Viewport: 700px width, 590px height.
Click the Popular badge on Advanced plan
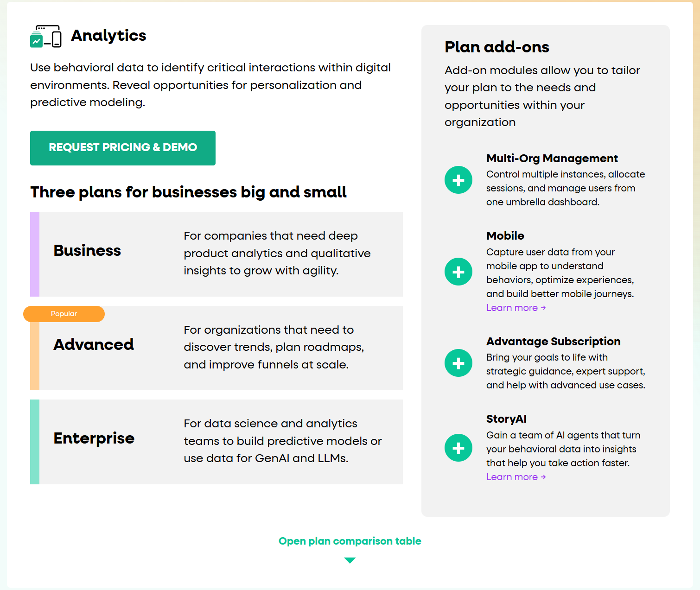click(64, 314)
